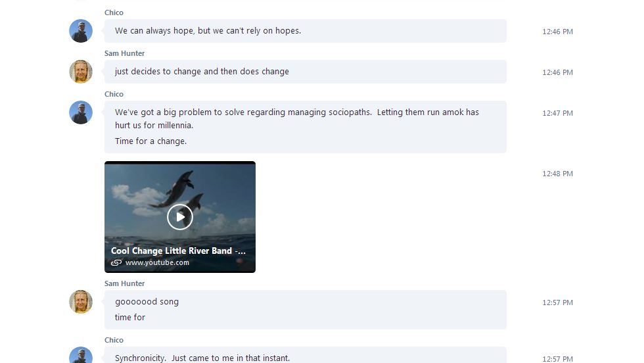Select the 'time for' message line
The image size is (644, 363).
[x=130, y=318]
